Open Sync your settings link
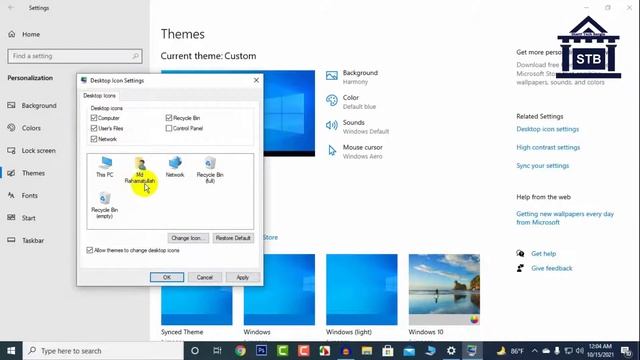The width and height of the screenshot is (640, 360). [542, 166]
